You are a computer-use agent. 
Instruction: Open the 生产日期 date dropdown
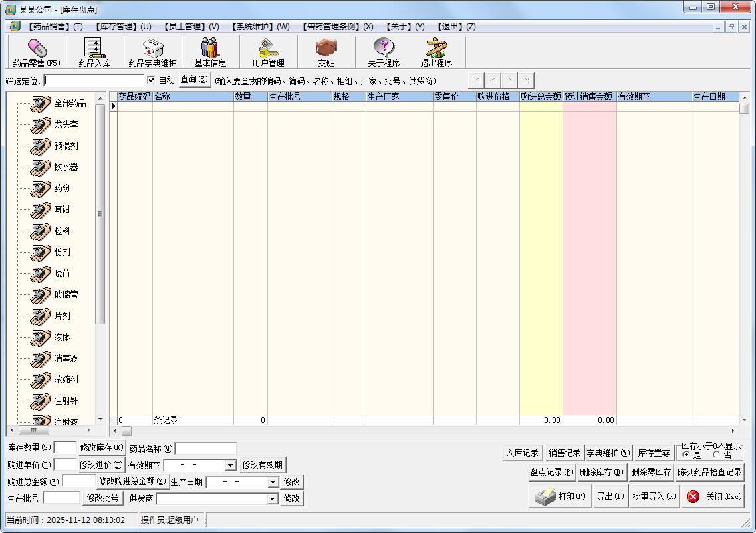point(273,482)
